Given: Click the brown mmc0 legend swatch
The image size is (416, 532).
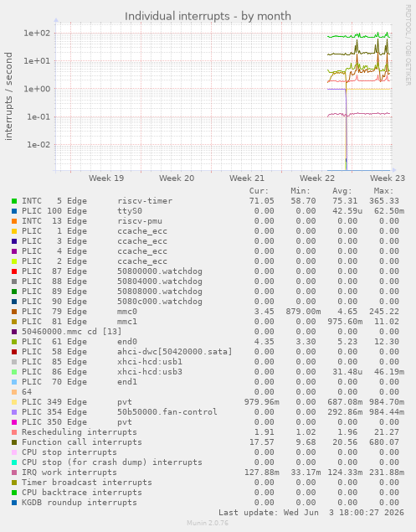Looking at the screenshot, I should (14, 312).
